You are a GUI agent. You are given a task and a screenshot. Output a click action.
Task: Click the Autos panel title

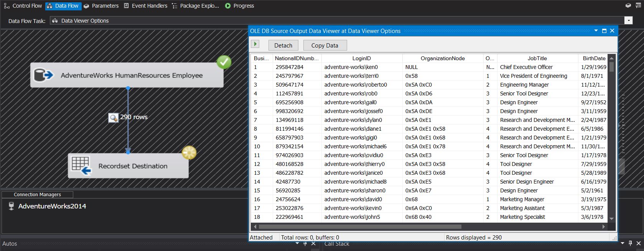[x=10, y=244]
